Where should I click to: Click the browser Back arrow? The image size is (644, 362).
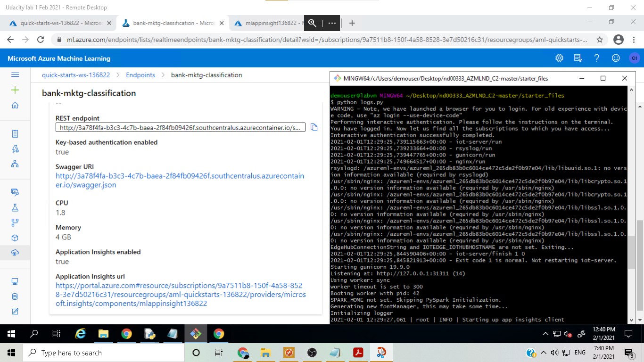[x=10, y=40]
